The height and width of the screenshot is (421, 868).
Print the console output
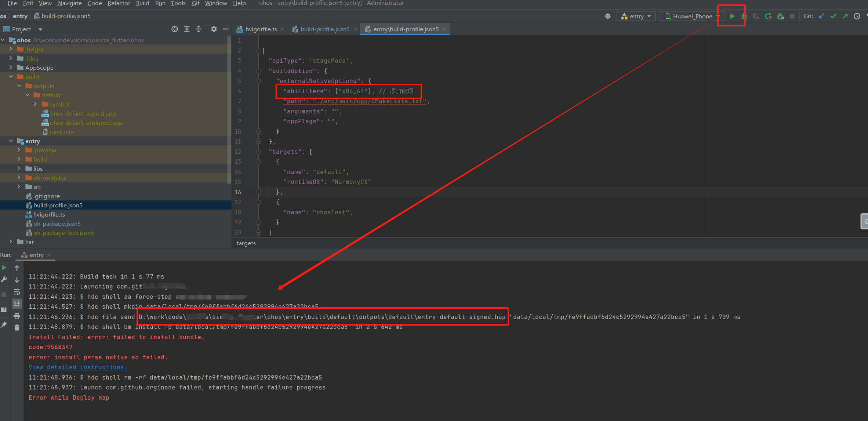point(17,316)
